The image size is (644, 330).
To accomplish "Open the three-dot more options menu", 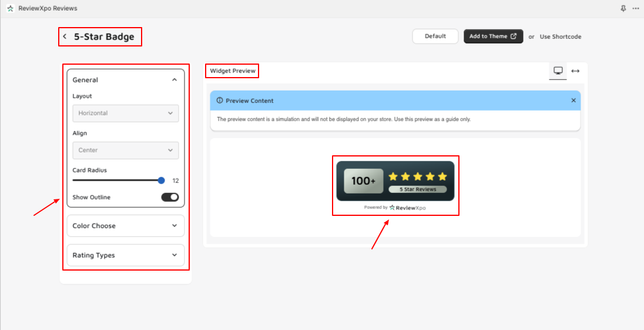I will 635,9.
